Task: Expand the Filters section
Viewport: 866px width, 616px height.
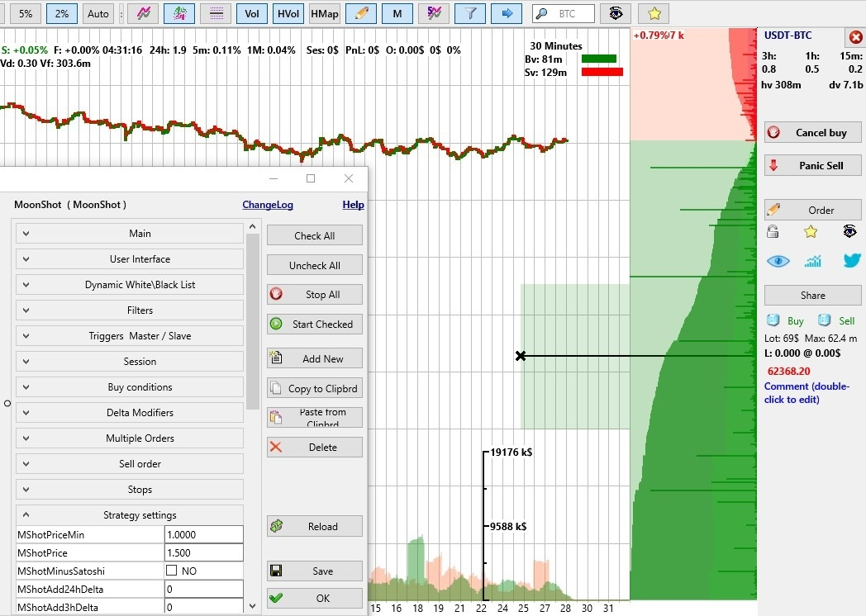Action: (x=130, y=310)
